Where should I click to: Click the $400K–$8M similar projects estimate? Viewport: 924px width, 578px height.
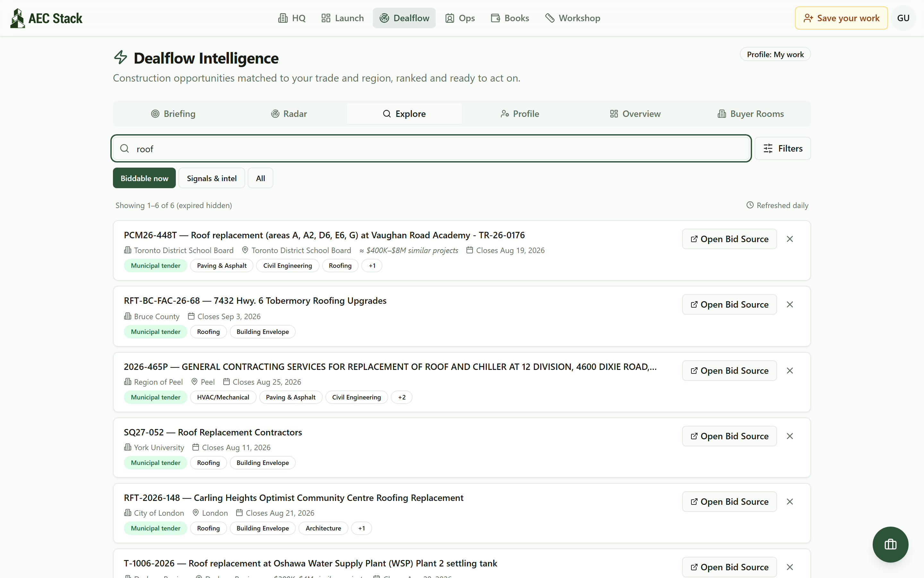point(408,250)
